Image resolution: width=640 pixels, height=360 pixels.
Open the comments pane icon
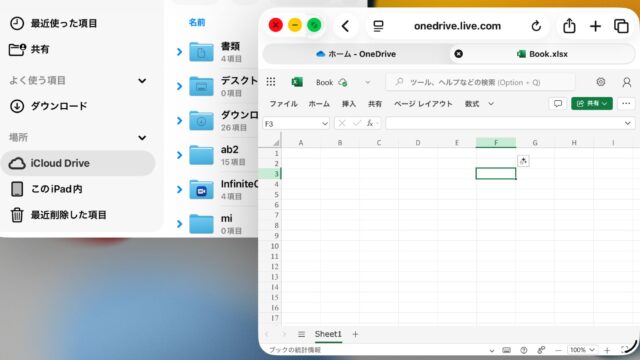pos(558,104)
